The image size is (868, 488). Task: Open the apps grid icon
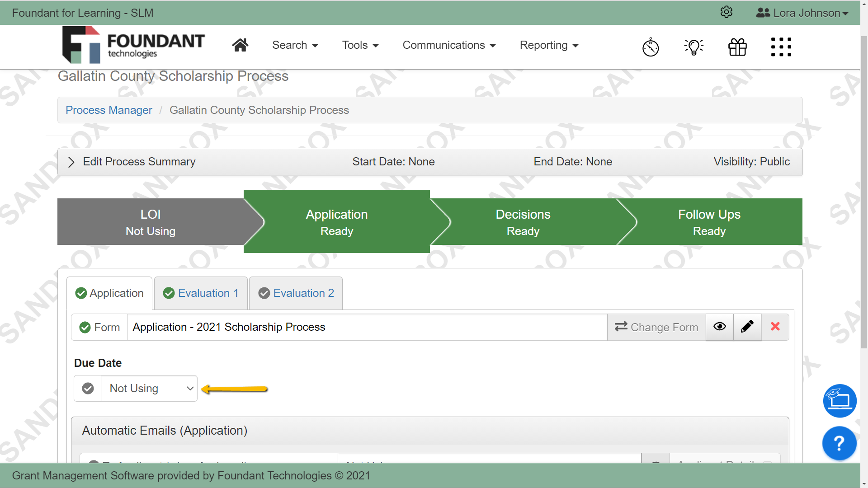(x=781, y=47)
